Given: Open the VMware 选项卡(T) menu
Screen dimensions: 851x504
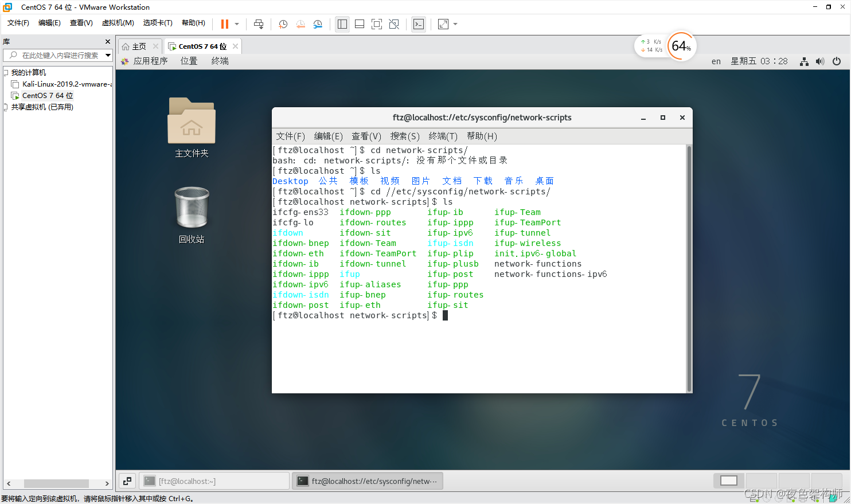Looking at the screenshot, I should [x=158, y=23].
